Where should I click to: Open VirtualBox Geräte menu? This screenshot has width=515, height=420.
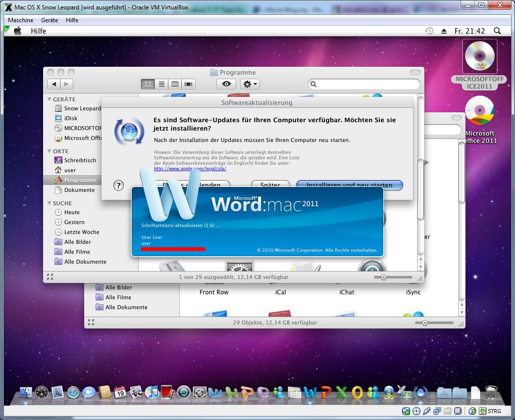50,20
